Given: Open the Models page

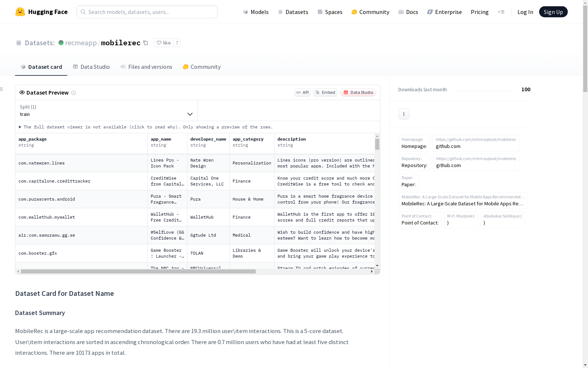Looking at the screenshot, I should [256, 12].
